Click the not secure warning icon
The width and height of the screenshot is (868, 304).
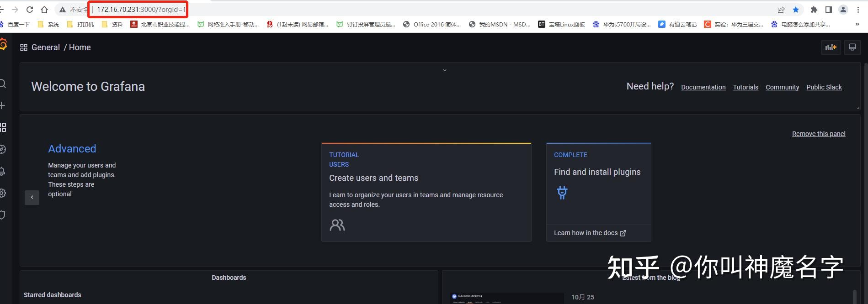click(x=63, y=10)
